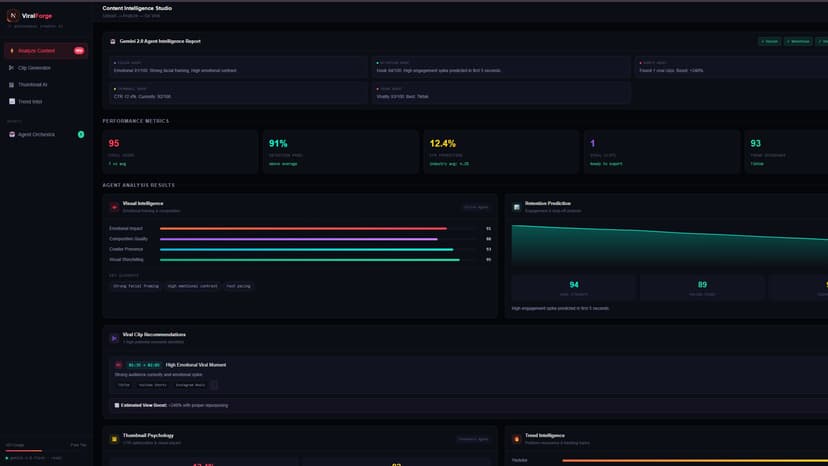The width and height of the screenshot is (828, 466).
Task: Open the high engagement spike insight card
Action: tap(501, 67)
